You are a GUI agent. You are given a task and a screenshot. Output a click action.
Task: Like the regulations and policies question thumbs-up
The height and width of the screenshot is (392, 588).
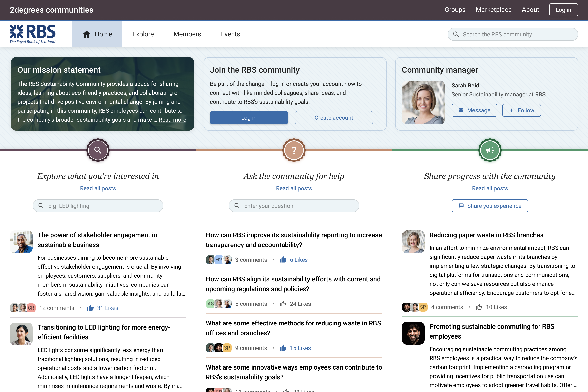(x=283, y=304)
